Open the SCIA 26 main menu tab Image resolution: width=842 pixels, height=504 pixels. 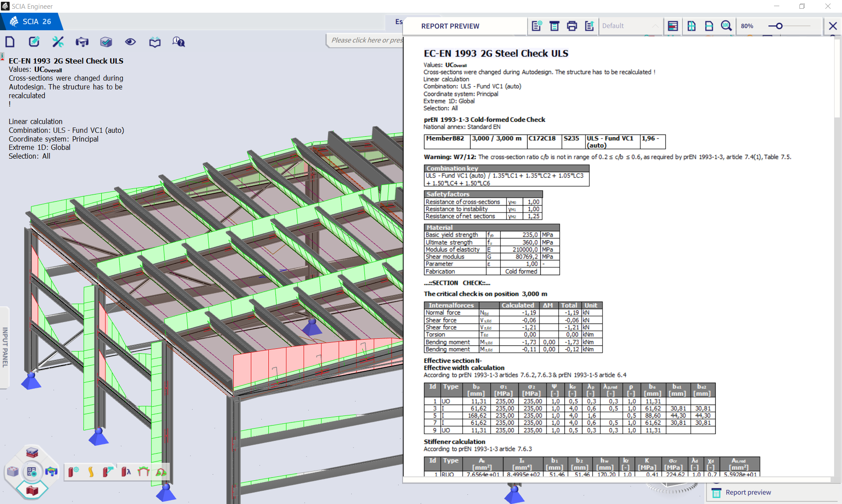coord(31,21)
